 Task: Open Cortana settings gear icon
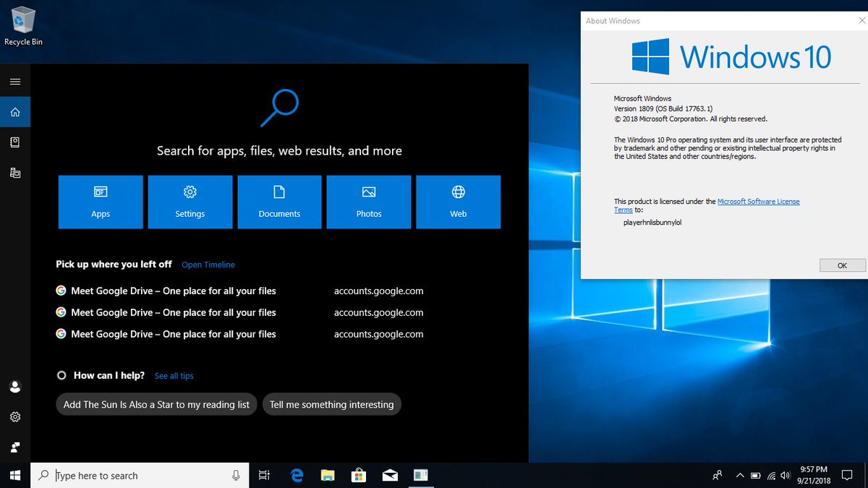(15, 417)
